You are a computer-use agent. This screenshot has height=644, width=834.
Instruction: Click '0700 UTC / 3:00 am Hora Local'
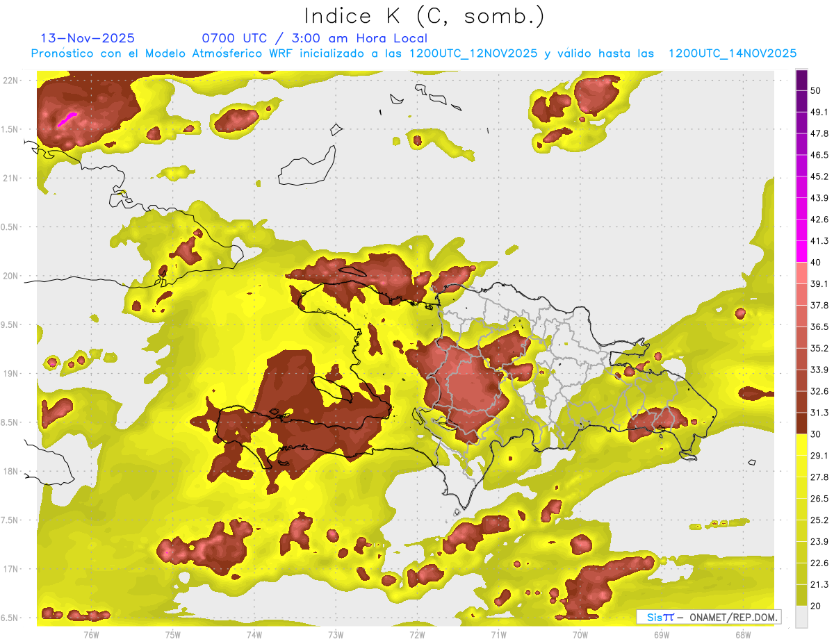click(314, 38)
